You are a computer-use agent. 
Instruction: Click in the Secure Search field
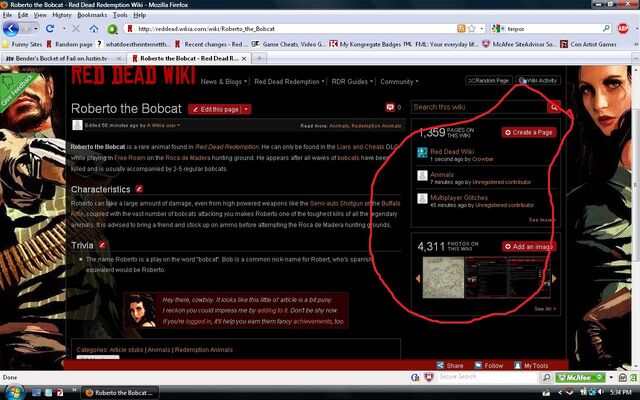(x=487, y=377)
